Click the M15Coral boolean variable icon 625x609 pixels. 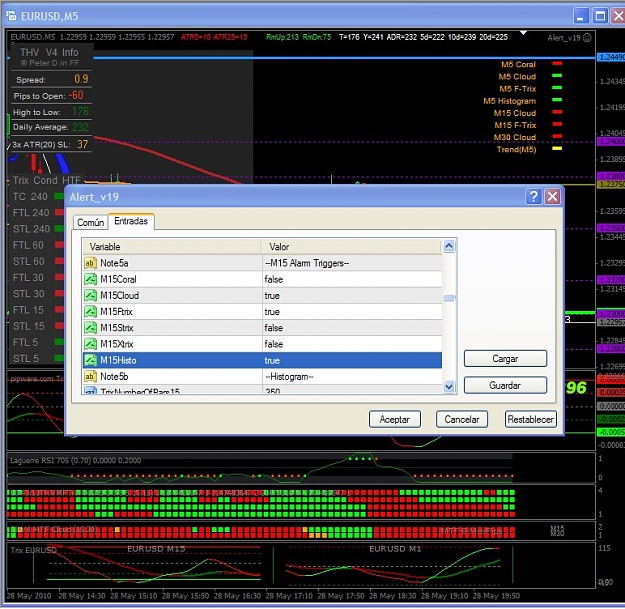tap(90, 279)
